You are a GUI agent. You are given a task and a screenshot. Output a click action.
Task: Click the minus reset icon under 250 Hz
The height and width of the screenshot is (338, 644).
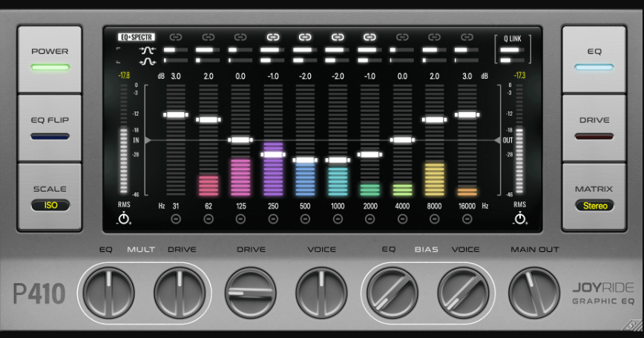coord(273,219)
